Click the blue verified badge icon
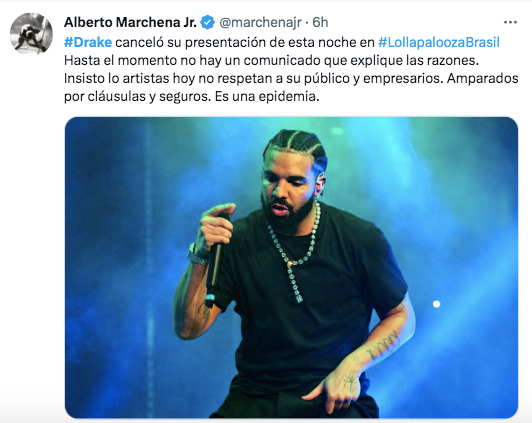The height and width of the screenshot is (423, 532). pyautogui.click(x=207, y=22)
